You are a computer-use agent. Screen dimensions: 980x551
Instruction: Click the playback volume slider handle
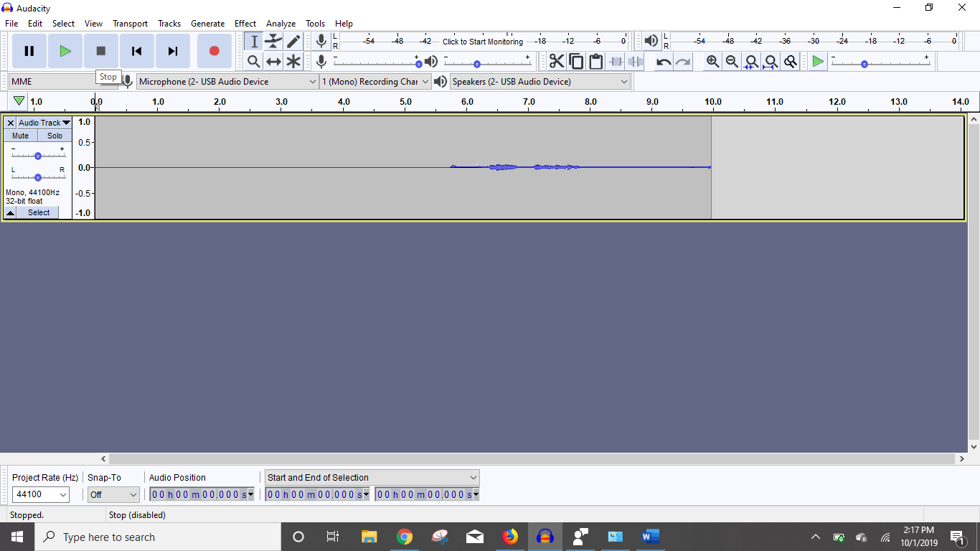[x=477, y=64]
